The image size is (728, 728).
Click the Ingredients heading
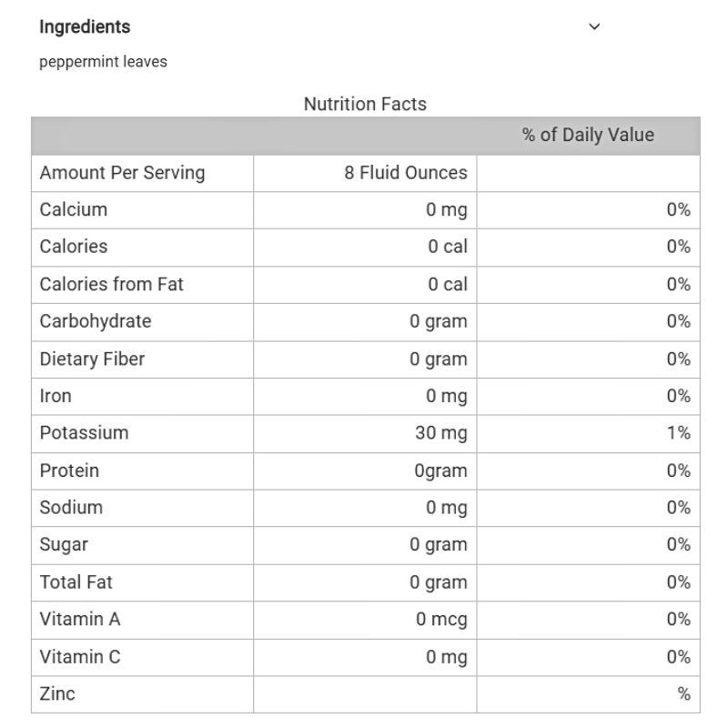[x=85, y=27]
